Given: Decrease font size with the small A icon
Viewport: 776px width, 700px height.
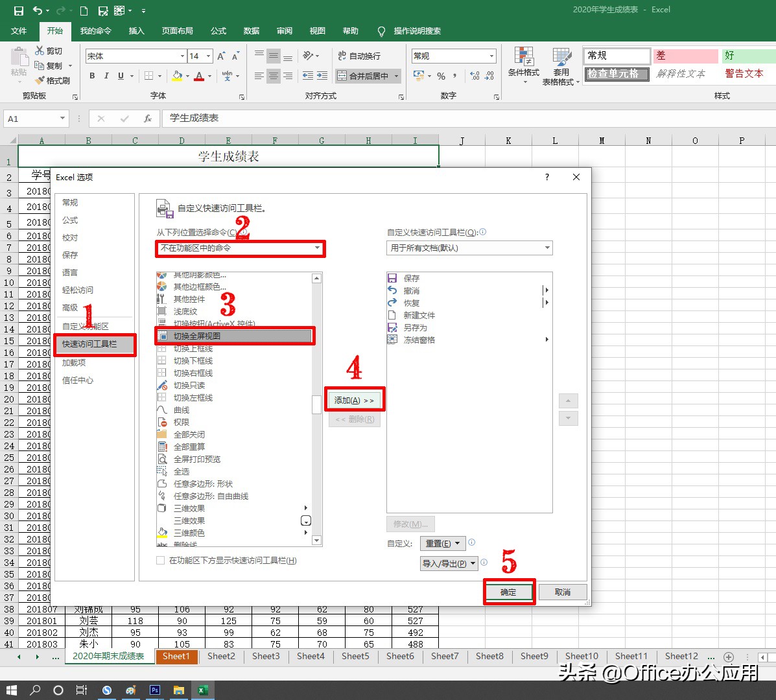Looking at the screenshot, I should (x=235, y=56).
